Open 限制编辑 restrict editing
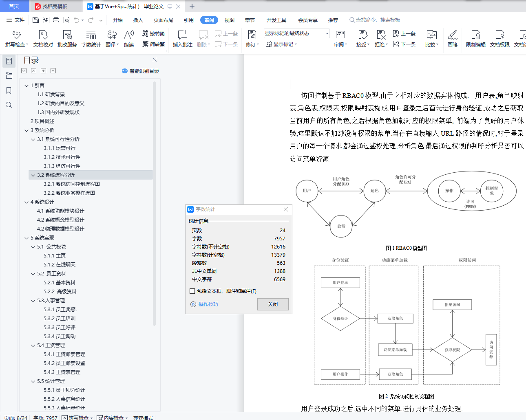The height and width of the screenshot is (420, 526). pyautogui.click(x=475, y=39)
